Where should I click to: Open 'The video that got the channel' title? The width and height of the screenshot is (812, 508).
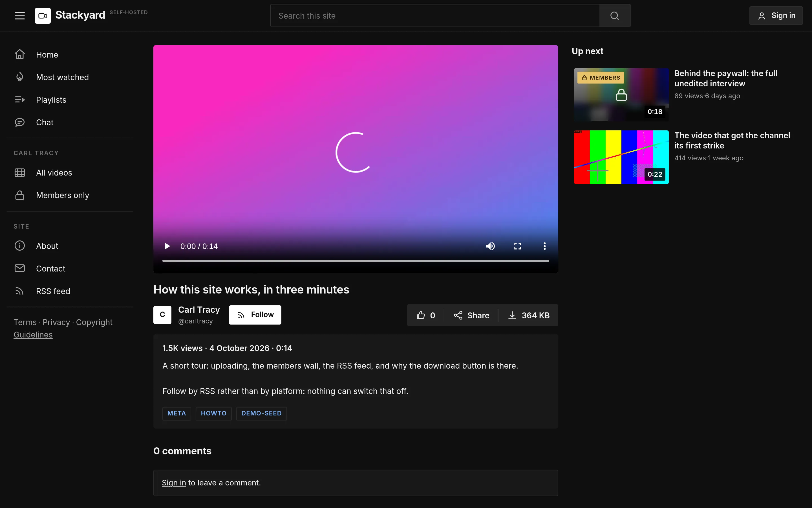[732, 141]
